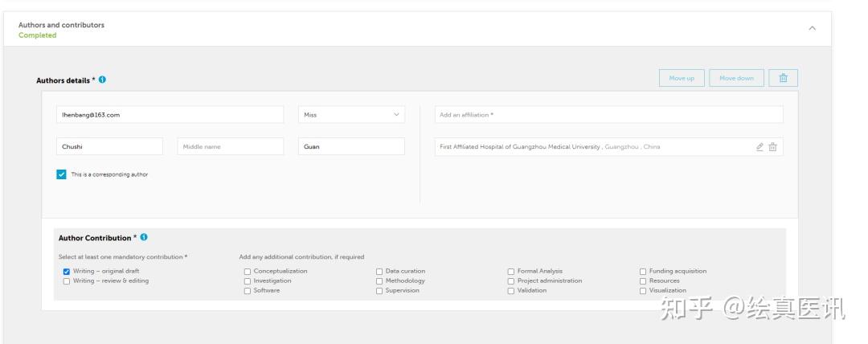The height and width of the screenshot is (344, 868).
Task: Check the Formal Analysis option
Action: point(511,272)
